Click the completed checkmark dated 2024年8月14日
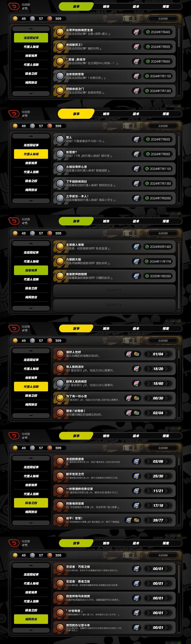191x644 pixels. tap(147, 247)
